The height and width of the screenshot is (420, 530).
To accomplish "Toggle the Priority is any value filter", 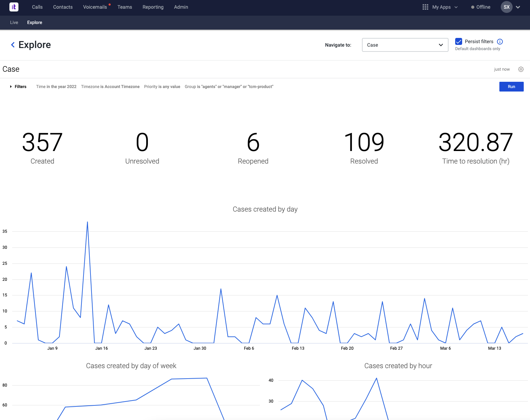I will pos(162,87).
